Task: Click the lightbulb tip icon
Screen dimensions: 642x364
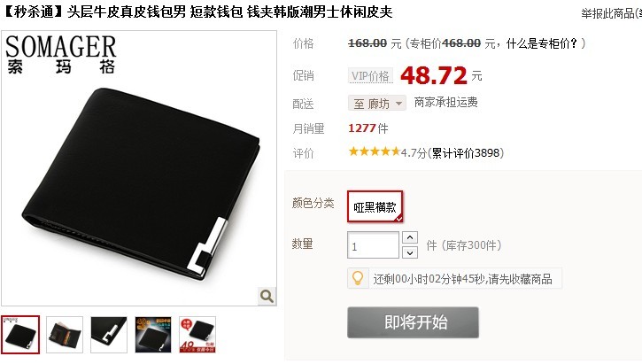Action: pos(358,278)
